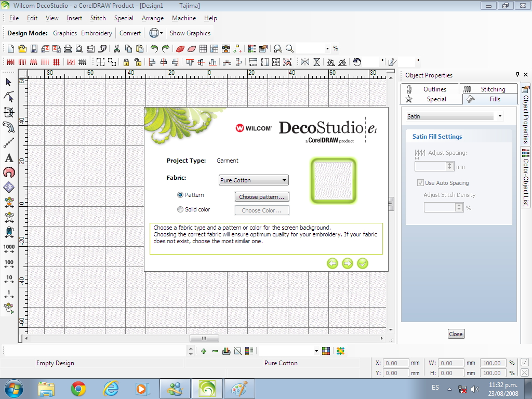Screen dimensions: 532x399
Task: Toggle Use Auto Spacing checkbox
Action: coord(420,182)
